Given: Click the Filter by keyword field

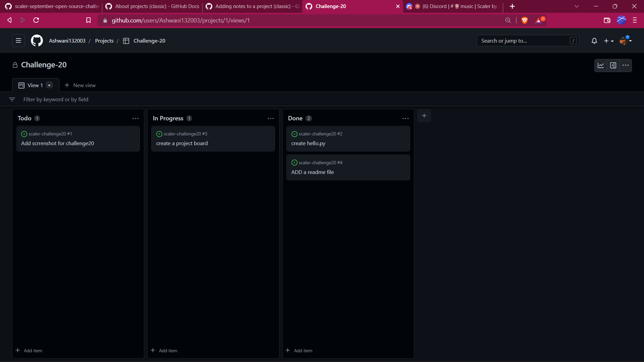Looking at the screenshot, I should pyautogui.click(x=56, y=100).
